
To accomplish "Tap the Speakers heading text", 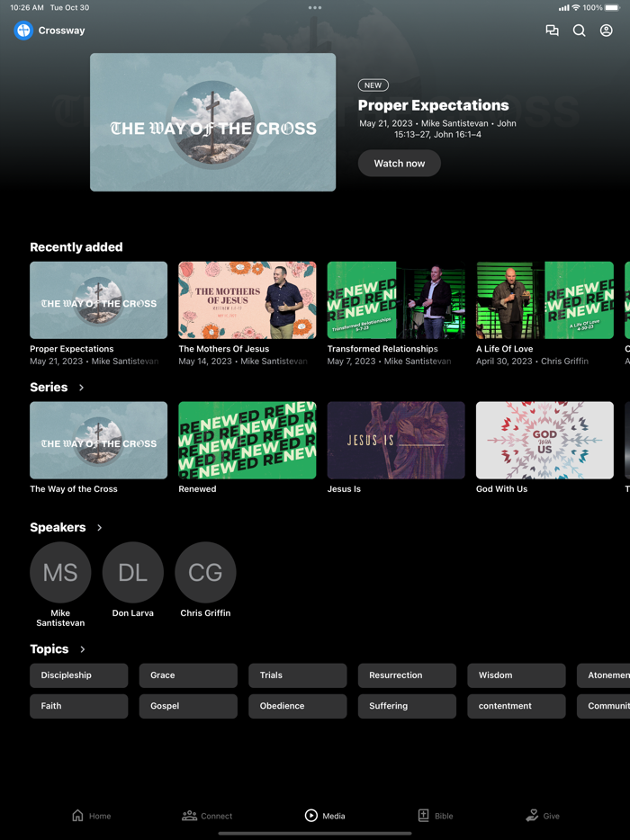I will click(58, 528).
